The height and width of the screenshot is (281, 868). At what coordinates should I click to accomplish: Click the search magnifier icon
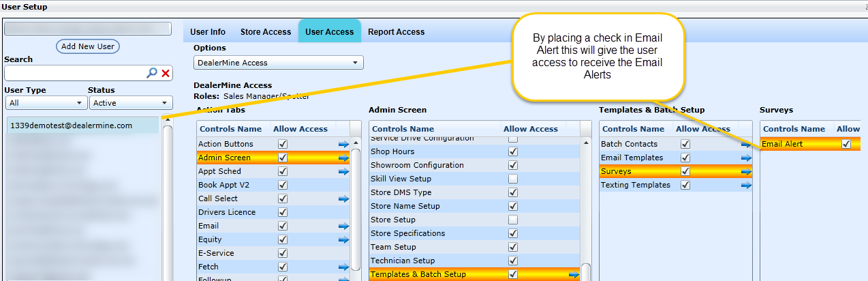point(153,73)
